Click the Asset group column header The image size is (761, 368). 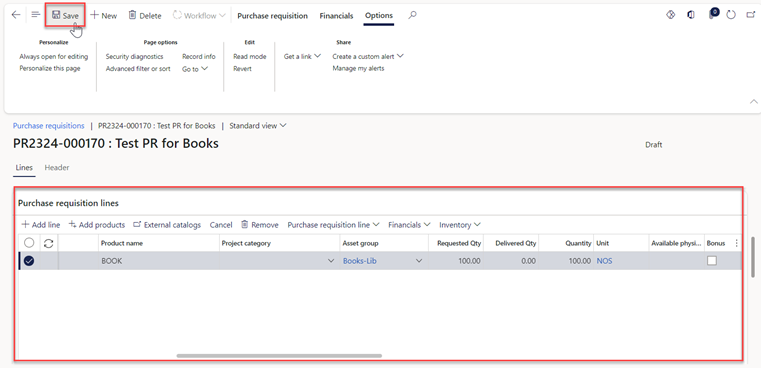383,243
